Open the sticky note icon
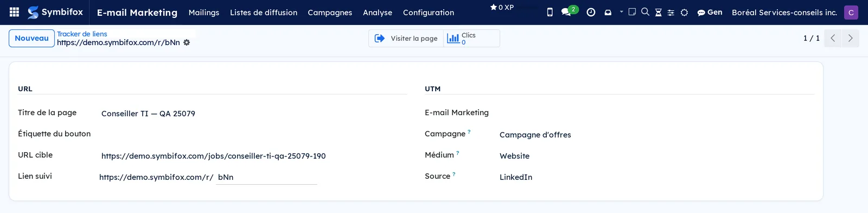Viewport: 868px width, 213px height. click(632, 11)
